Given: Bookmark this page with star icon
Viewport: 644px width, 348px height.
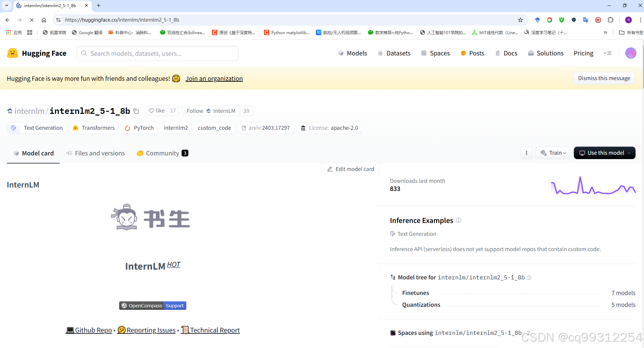Looking at the screenshot, I should (520, 20).
